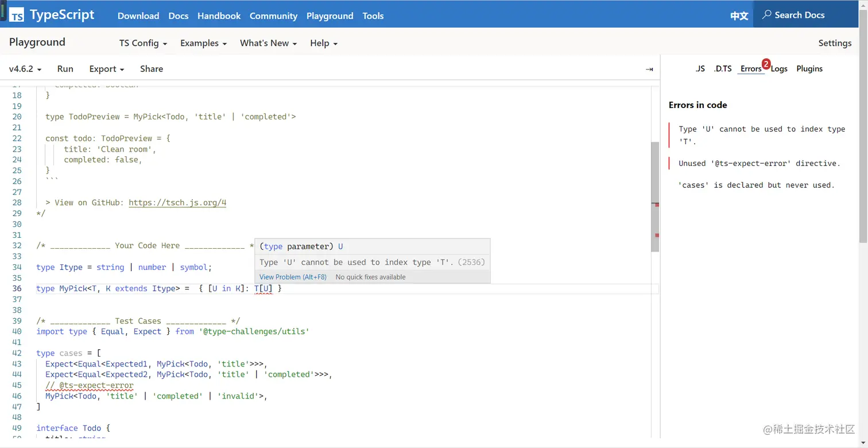The height and width of the screenshot is (448, 868).
Task: Open the tsch.js.org/4 GitHub link
Action: click(x=177, y=203)
